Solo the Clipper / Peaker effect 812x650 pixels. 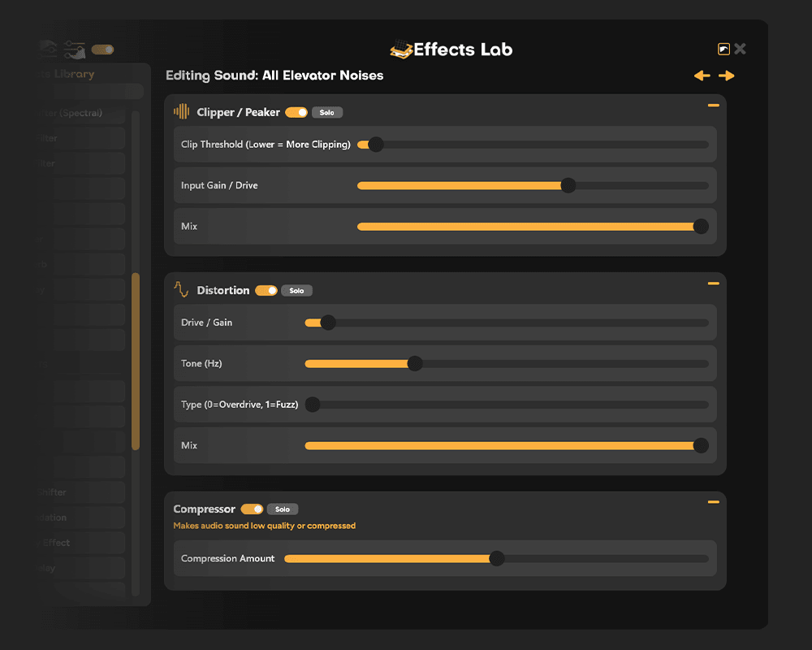tap(326, 112)
